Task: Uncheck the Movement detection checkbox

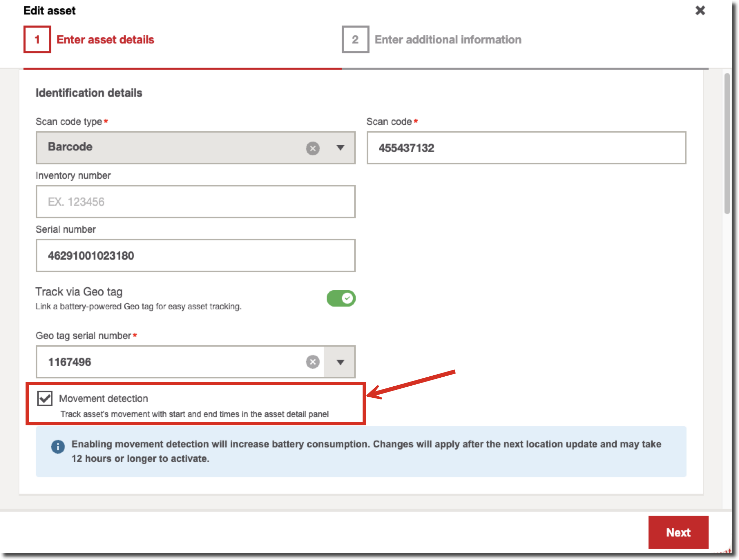Action: tap(45, 398)
